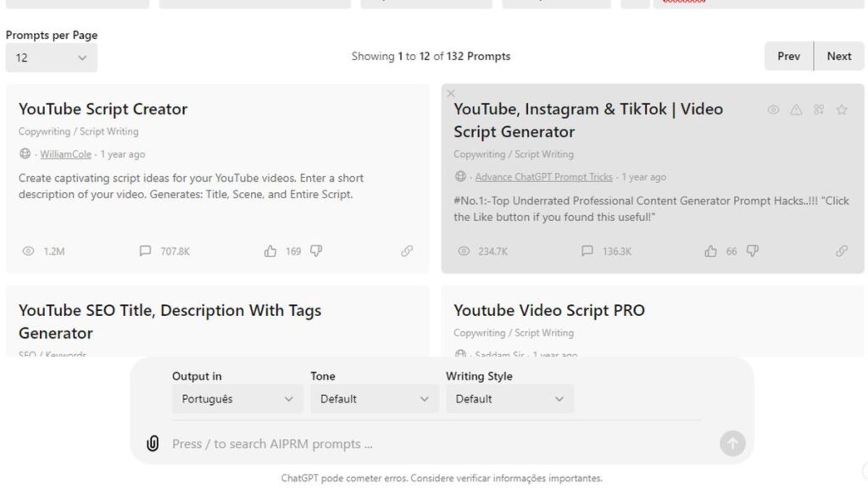This screenshot has height=488, width=868.
Task: Open the Writing Style dropdown
Action: pyautogui.click(x=509, y=399)
